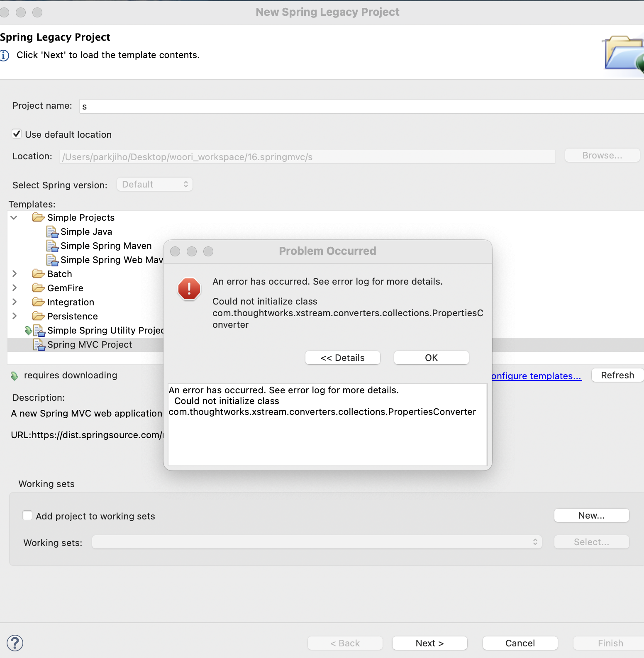Viewport: 644px width, 658px height.
Task: Toggle Use default location checkbox
Action: tap(17, 134)
